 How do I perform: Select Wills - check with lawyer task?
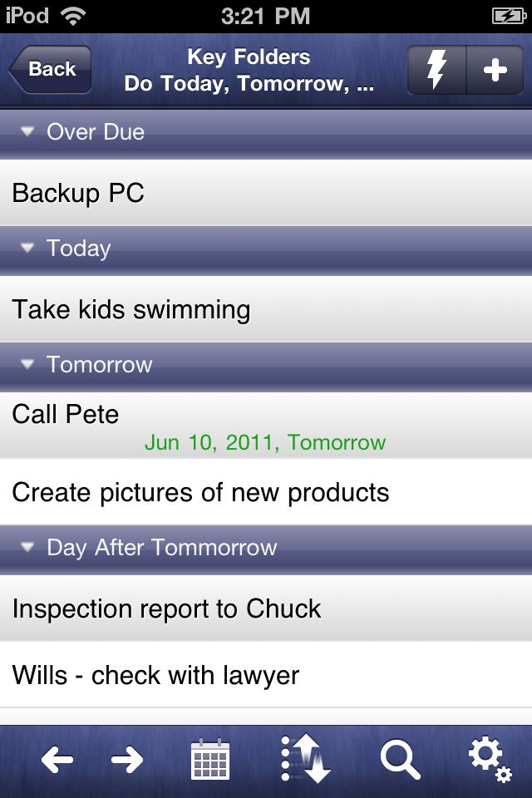(x=266, y=675)
